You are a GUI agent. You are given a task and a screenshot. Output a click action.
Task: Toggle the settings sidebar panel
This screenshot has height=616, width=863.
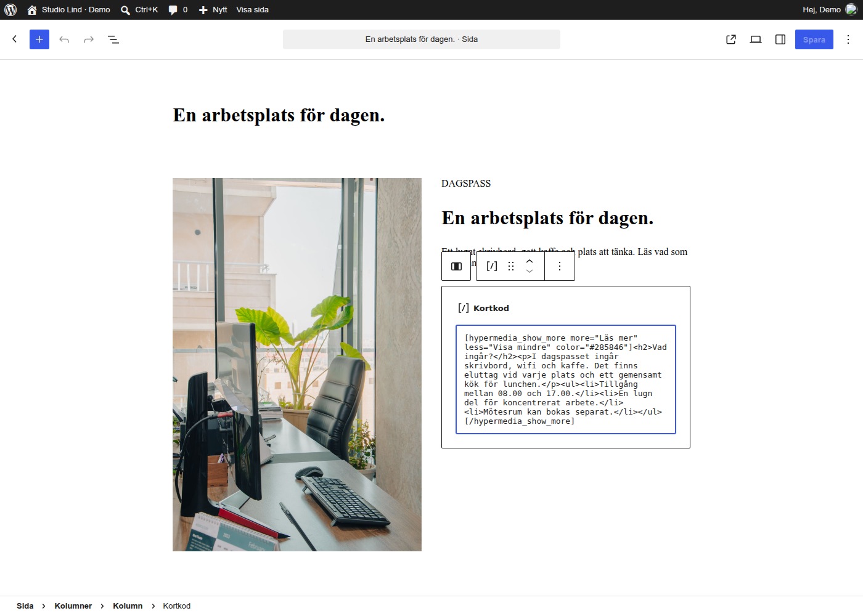pyautogui.click(x=780, y=39)
